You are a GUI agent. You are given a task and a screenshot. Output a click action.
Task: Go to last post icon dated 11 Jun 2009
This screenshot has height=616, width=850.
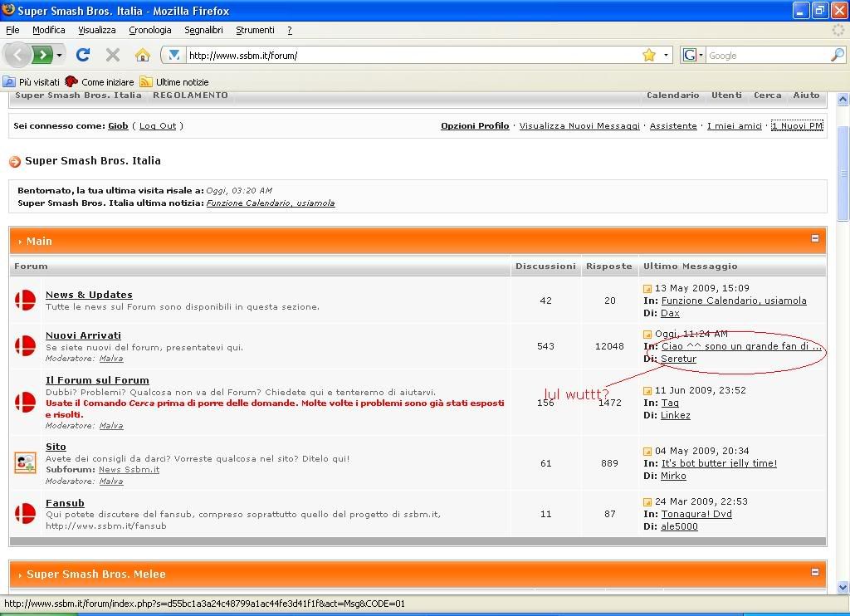click(x=647, y=390)
